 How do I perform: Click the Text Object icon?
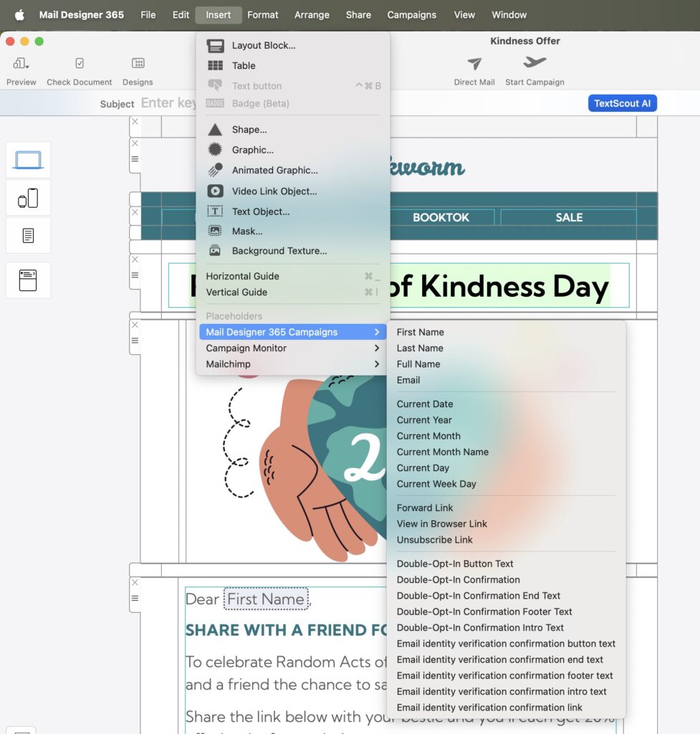[215, 211]
